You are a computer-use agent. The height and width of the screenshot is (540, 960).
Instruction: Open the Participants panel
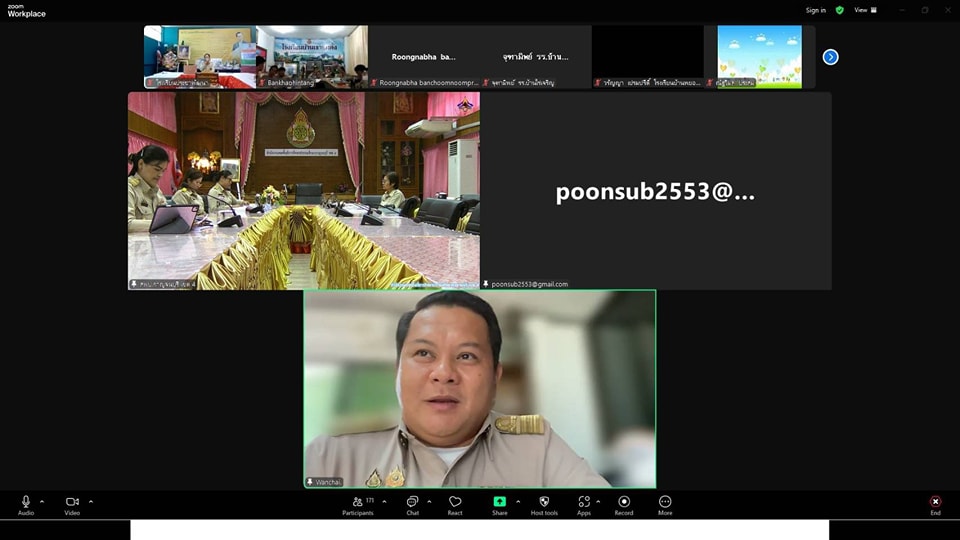[x=358, y=505]
